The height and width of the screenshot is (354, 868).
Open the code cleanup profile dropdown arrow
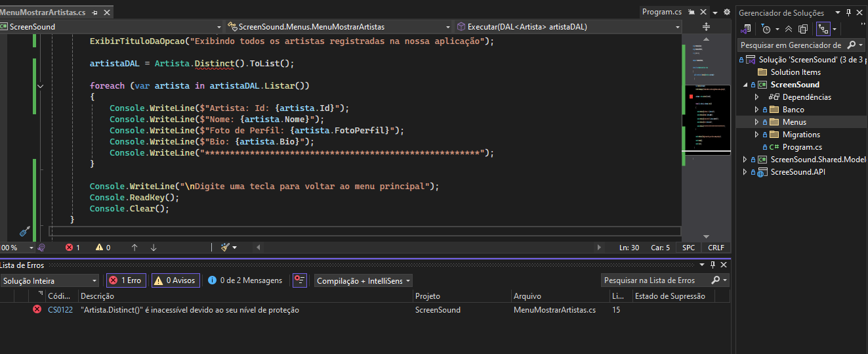235,248
